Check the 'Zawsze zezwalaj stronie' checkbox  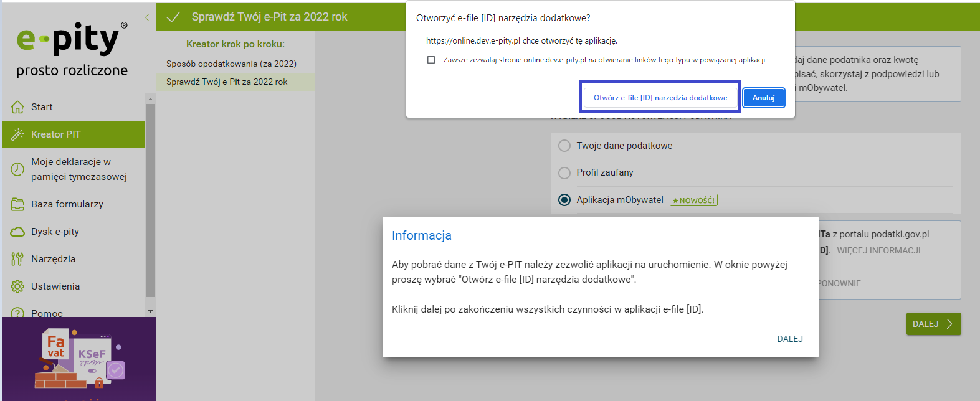(431, 60)
